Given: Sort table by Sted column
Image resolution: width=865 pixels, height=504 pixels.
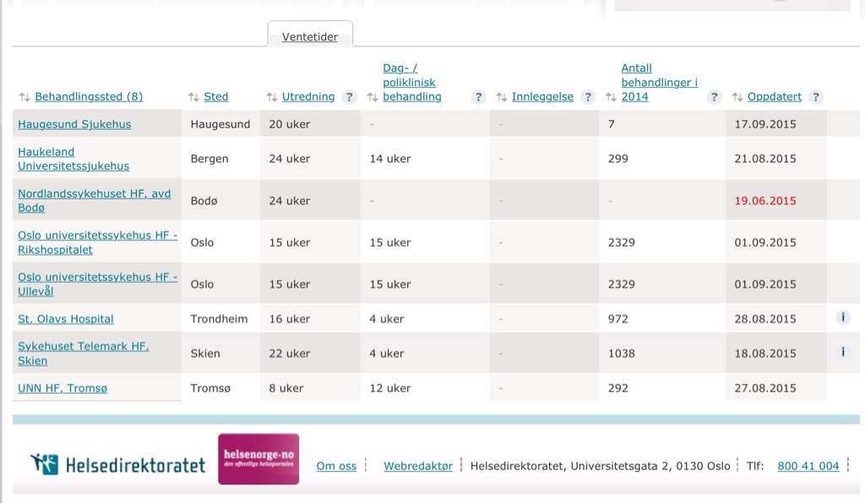Looking at the screenshot, I should click(x=215, y=97).
